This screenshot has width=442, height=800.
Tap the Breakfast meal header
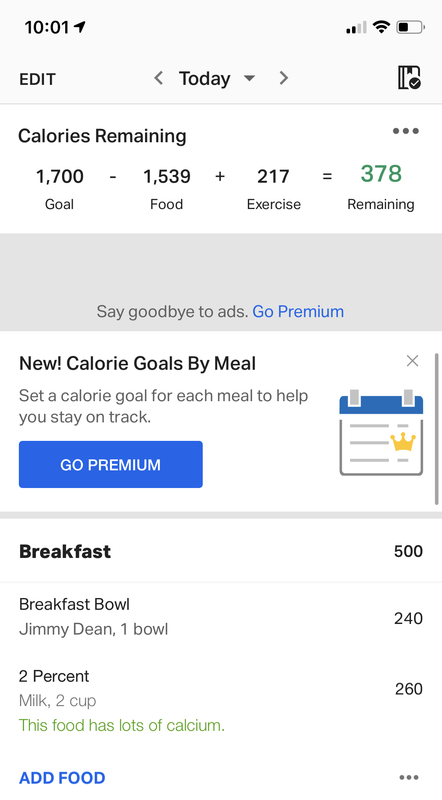pyautogui.click(x=221, y=551)
